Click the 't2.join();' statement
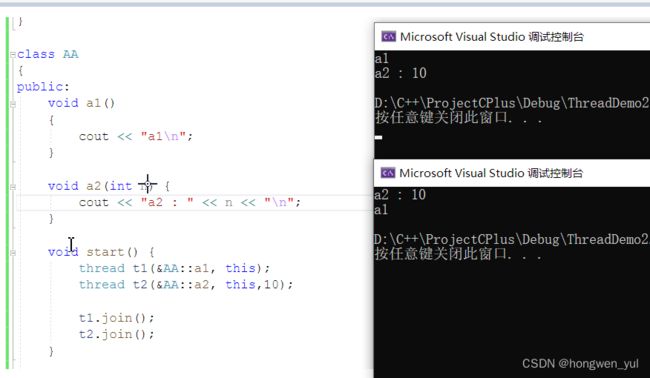The height and width of the screenshot is (378, 650). pos(116,334)
